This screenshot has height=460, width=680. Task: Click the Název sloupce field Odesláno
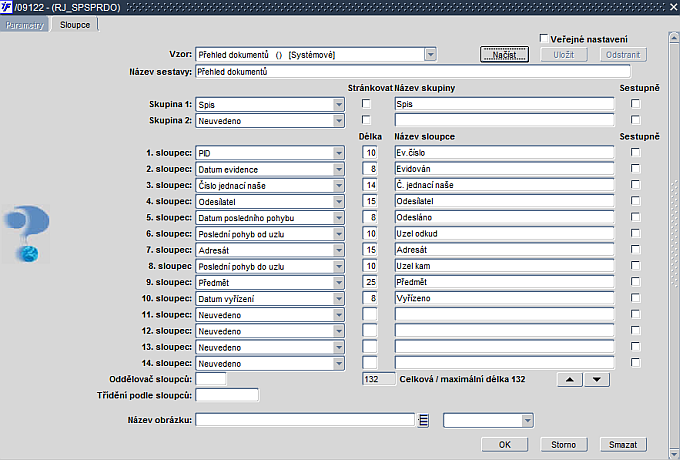click(504, 217)
